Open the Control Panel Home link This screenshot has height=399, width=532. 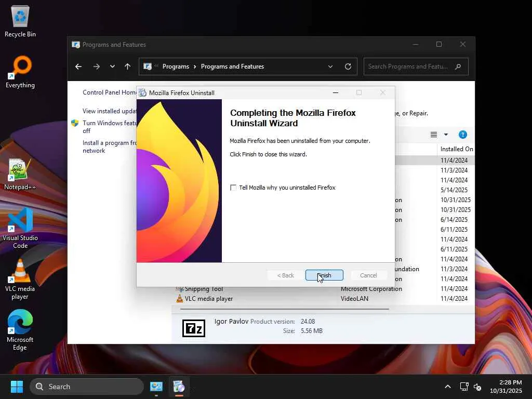(x=109, y=92)
